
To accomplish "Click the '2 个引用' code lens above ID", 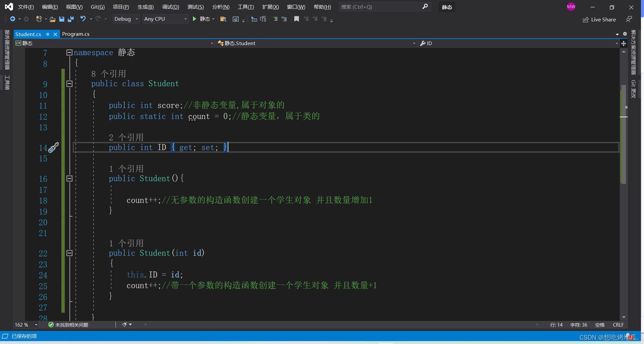I will [126, 137].
